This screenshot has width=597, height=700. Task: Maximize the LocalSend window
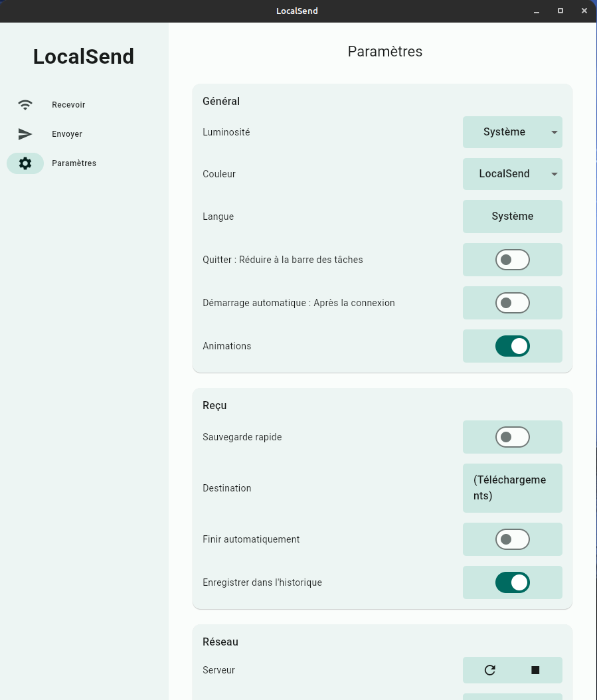(x=560, y=11)
